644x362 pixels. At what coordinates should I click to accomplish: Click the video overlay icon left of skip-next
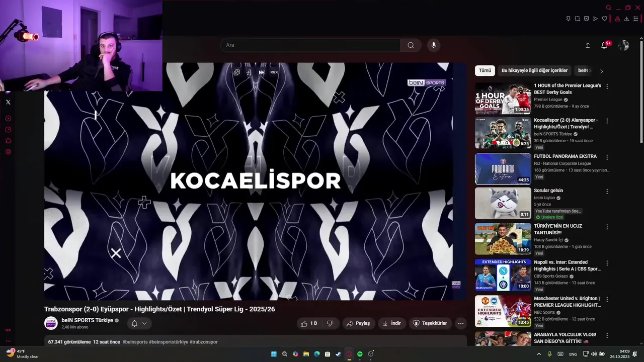point(249,72)
